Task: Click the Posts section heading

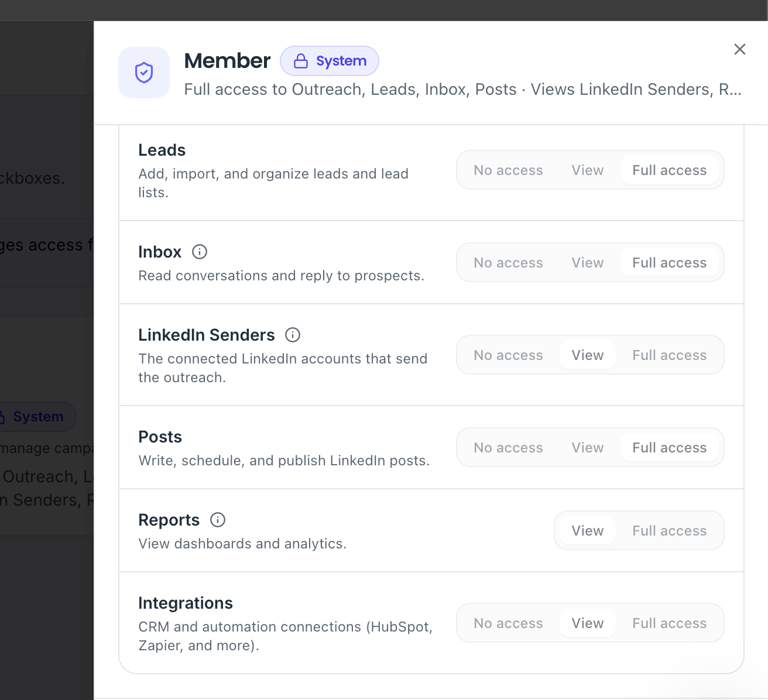Action: click(x=160, y=437)
